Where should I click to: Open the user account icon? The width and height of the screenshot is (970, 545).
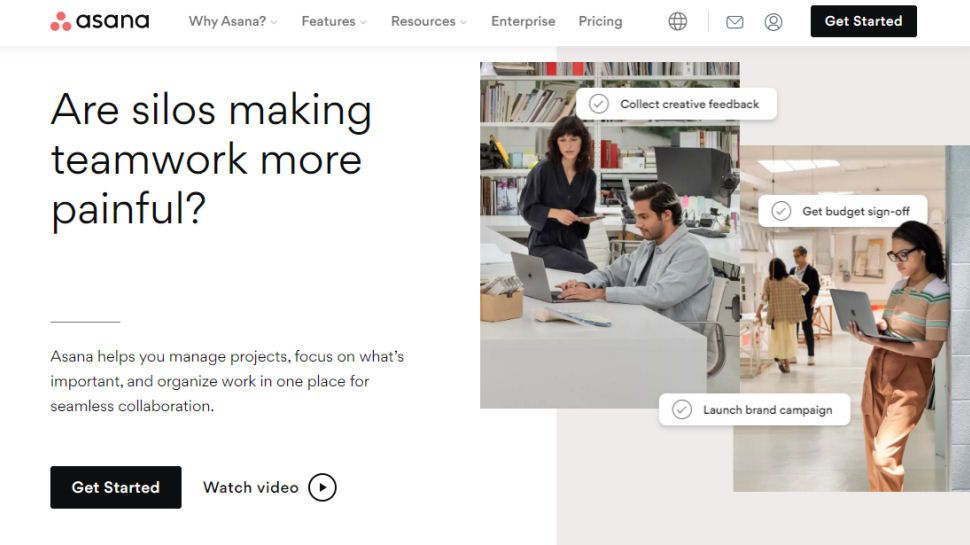point(773,21)
